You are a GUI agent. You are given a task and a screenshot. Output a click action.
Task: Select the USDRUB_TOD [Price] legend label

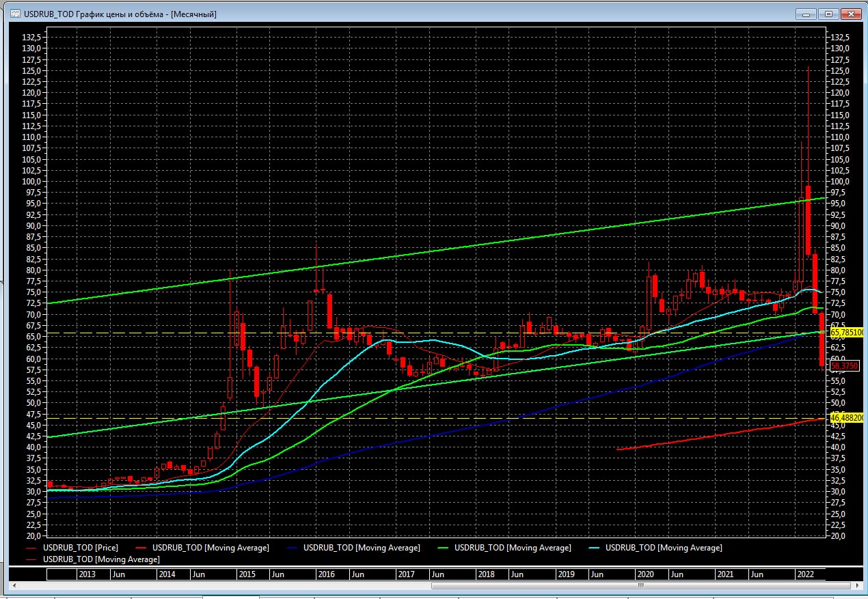click(x=79, y=548)
